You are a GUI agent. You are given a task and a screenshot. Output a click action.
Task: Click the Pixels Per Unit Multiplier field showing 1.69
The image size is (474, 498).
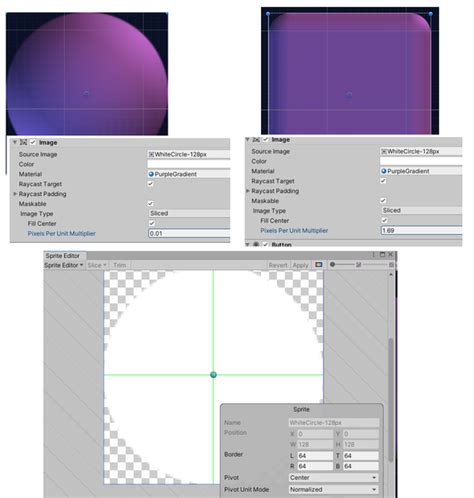tap(421, 230)
